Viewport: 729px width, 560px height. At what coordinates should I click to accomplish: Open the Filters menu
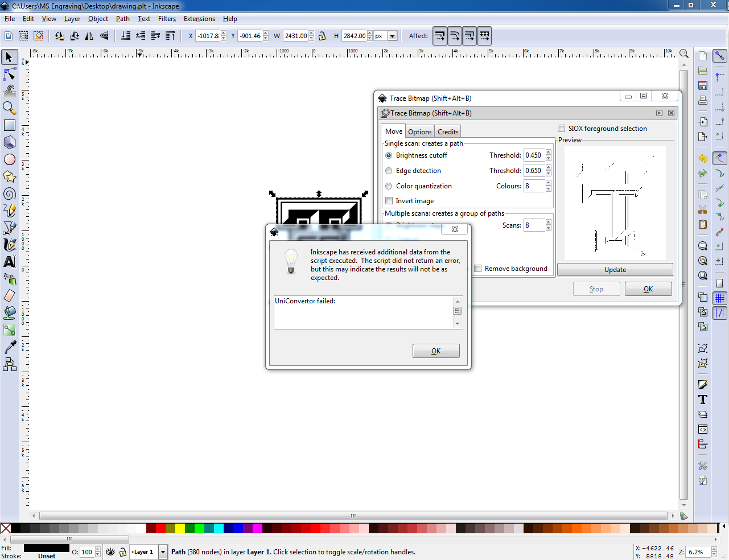(x=167, y=18)
